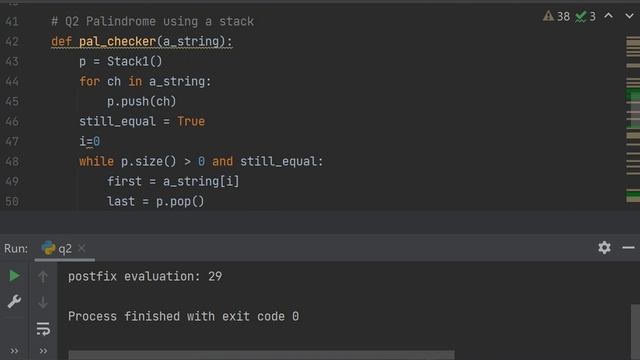Close the q2 run tab
The width and height of the screenshot is (640, 360).
[x=82, y=248]
